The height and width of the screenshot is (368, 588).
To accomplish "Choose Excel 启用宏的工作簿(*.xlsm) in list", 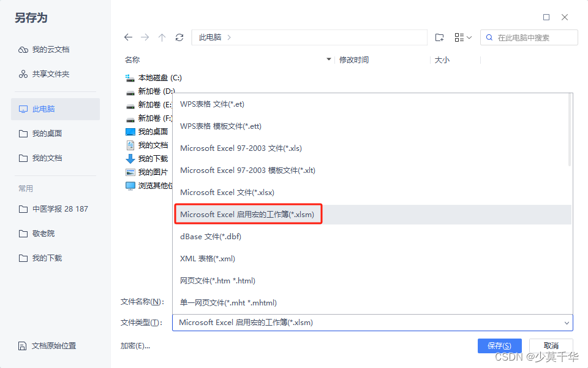I will pyautogui.click(x=372, y=215).
